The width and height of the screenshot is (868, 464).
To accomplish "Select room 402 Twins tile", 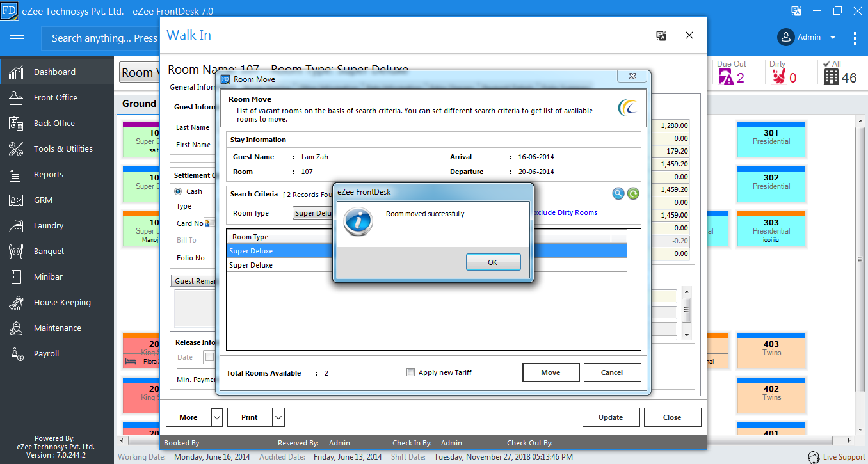I will pos(771,395).
